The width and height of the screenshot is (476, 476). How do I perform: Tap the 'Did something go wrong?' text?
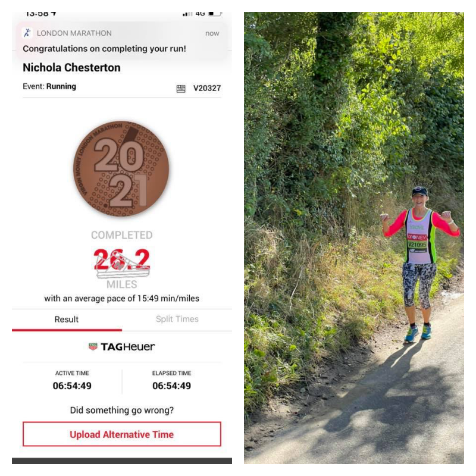tap(122, 410)
